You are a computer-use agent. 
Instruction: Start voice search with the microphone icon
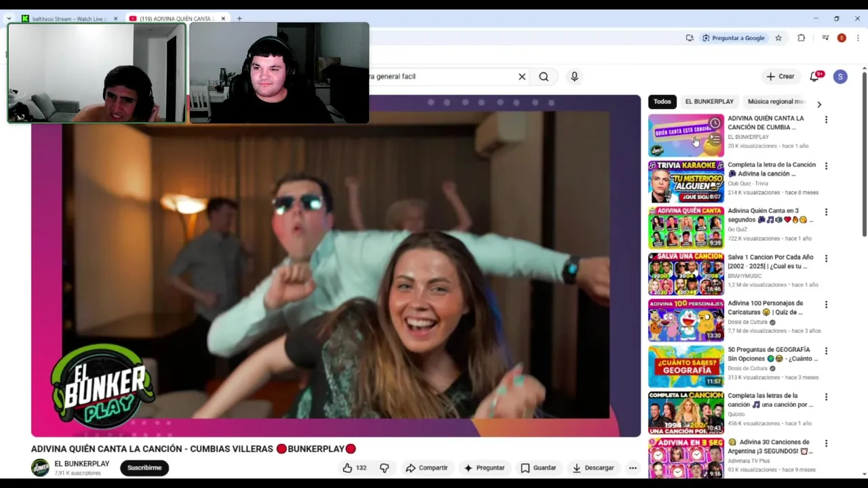tap(574, 77)
